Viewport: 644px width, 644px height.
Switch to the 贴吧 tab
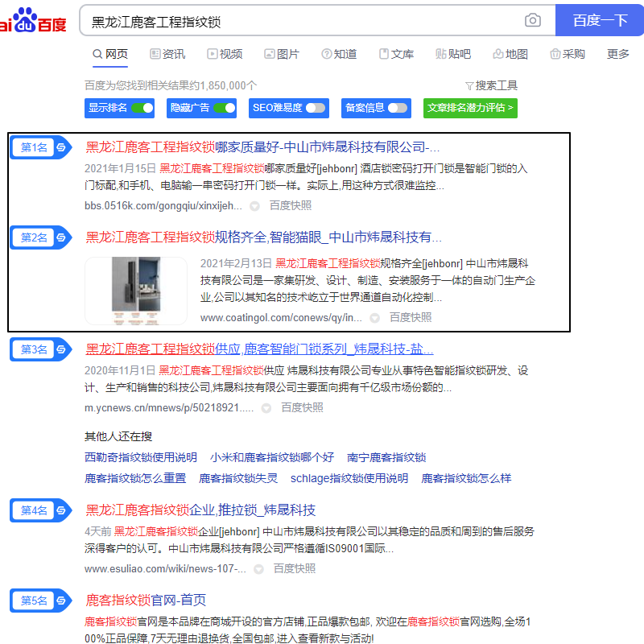tap(453, 54)
